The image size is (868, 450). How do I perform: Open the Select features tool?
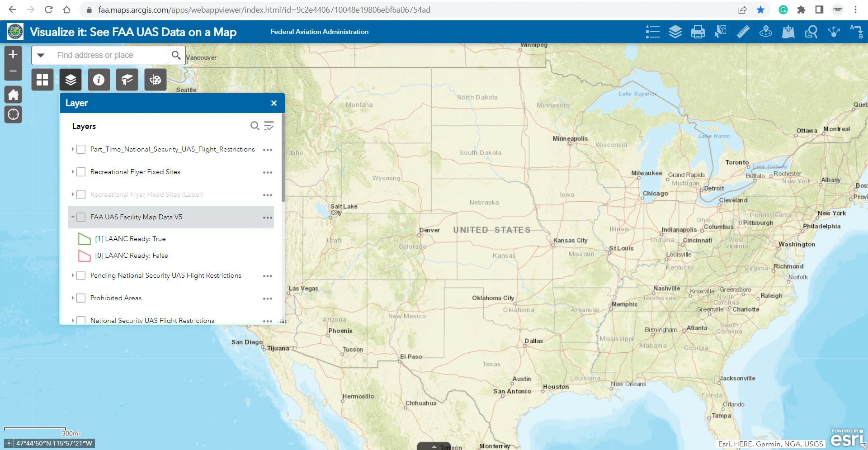point(721,32)
